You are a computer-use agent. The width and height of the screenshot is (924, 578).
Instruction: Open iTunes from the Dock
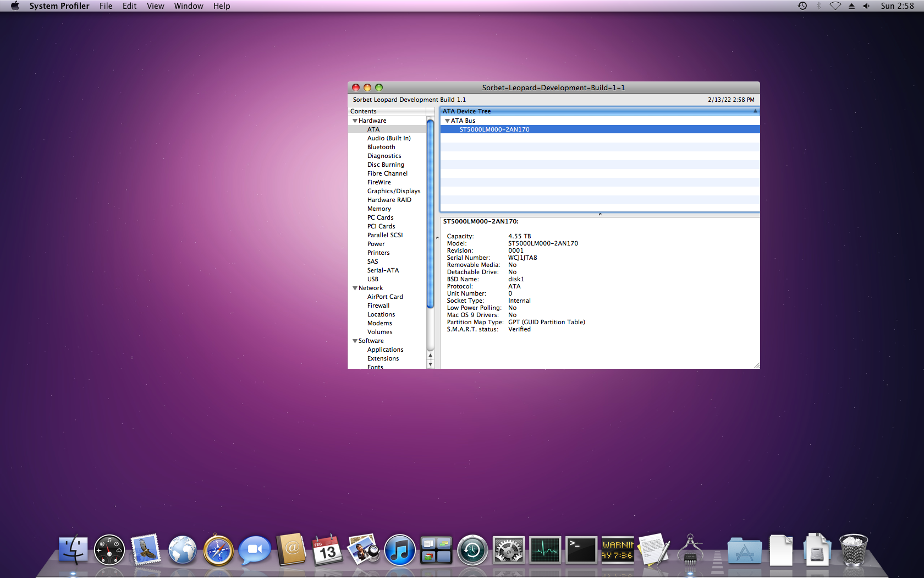400,550
